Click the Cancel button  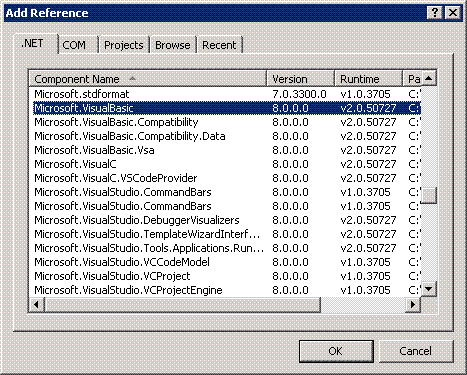pos(416,351)
